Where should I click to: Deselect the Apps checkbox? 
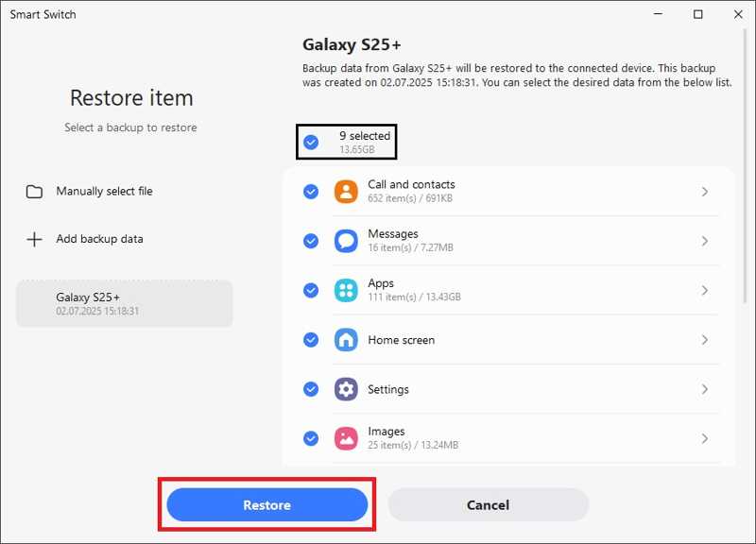pyautogui.click(x=311, y=291)
